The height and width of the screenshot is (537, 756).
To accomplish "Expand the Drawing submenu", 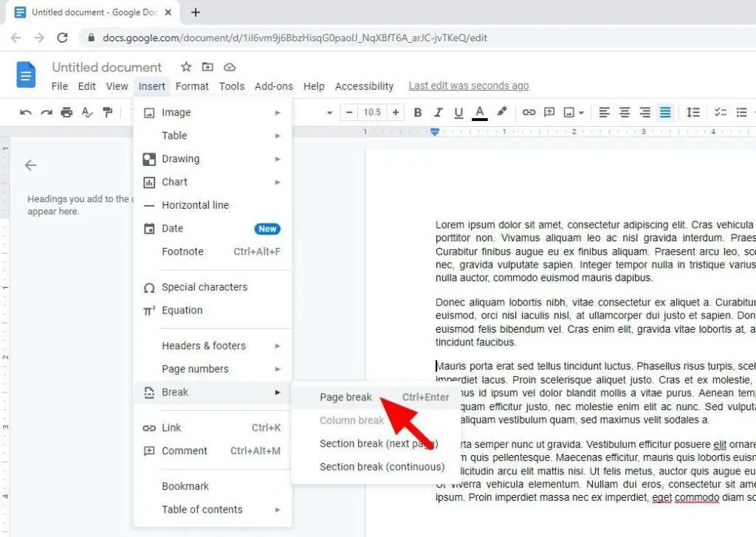I will coord(213,159).
